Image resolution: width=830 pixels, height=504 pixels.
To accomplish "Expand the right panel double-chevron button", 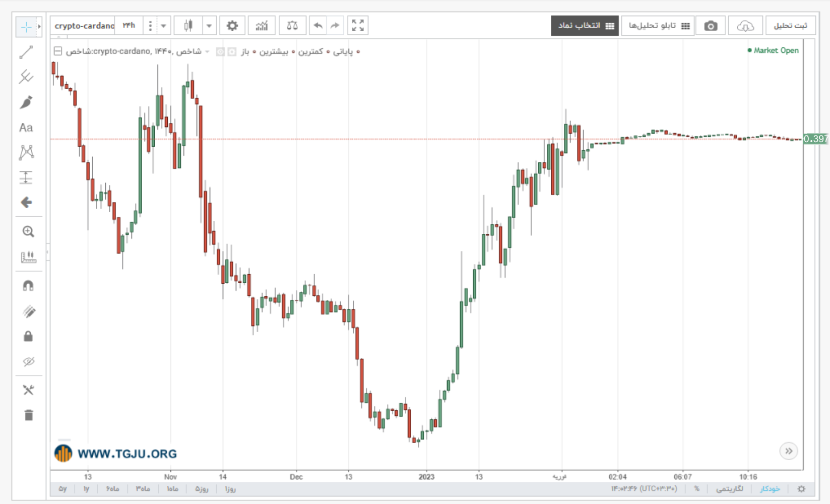I will 789,451.
